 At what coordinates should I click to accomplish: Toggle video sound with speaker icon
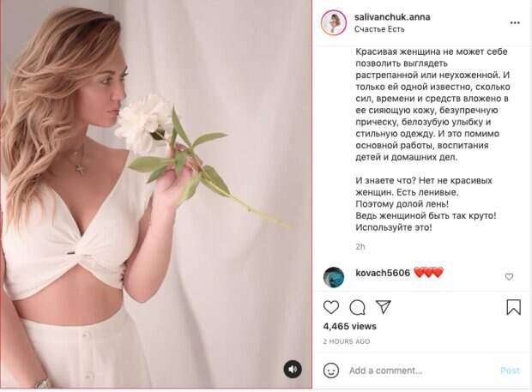click(293, 370)
